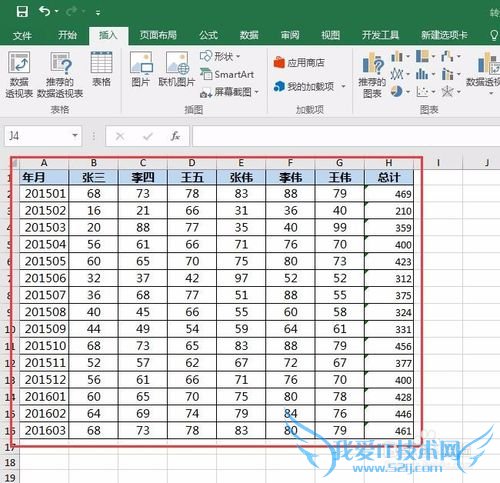This screenshot has height=483, width=500.
Task: Click the Select All corner of the sheet
Action: point(14,163)
